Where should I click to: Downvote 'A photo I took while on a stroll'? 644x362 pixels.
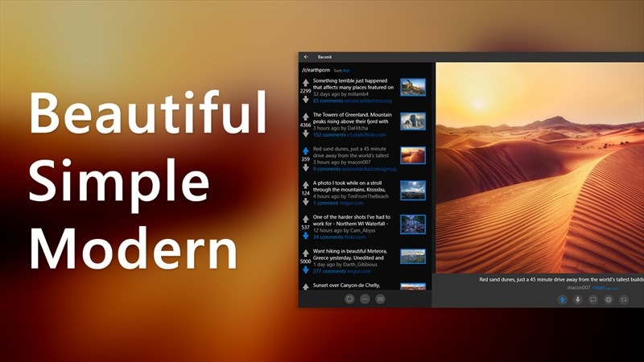[x=306, y=202]
